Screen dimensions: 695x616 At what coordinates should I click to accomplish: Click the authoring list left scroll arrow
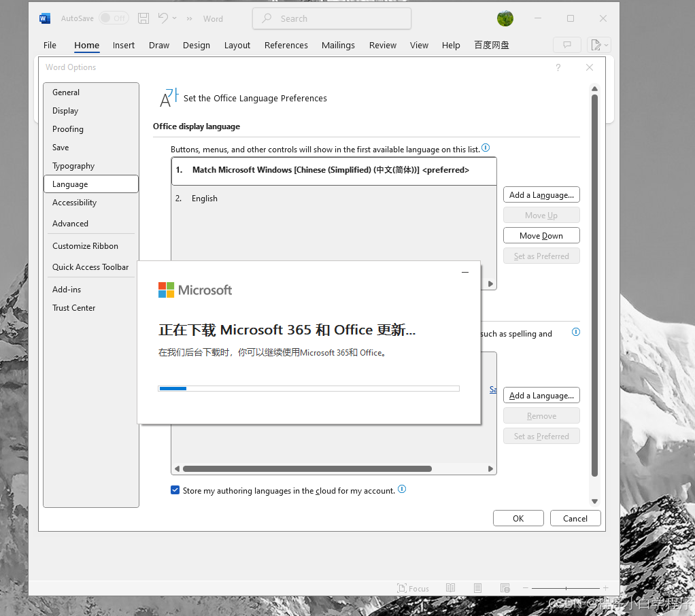coord(177,469)
